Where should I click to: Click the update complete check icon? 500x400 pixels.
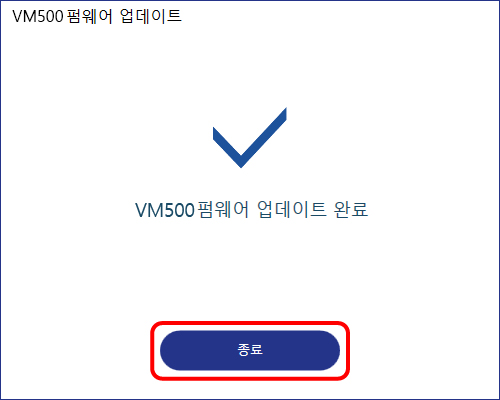(x=250, y=137)
